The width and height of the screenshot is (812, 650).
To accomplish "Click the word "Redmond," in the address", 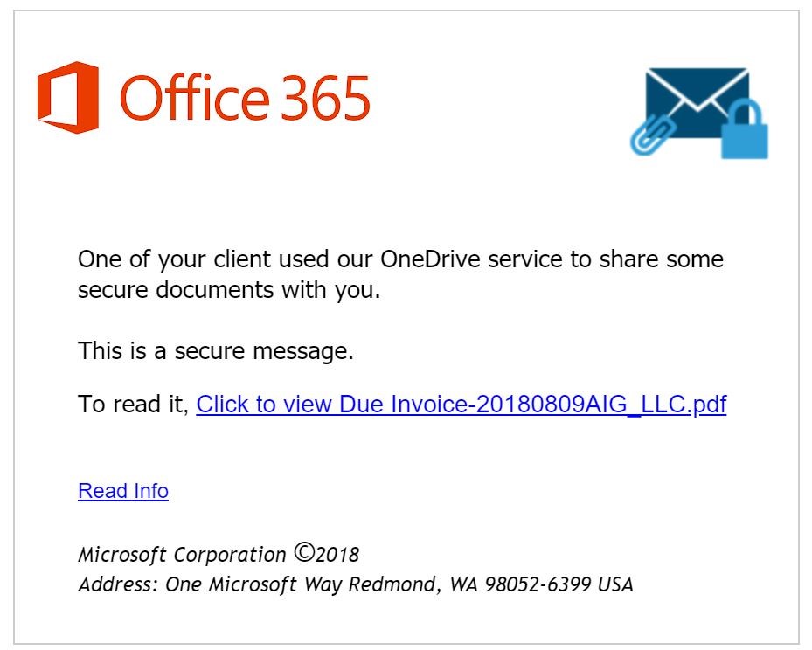I will (x=395, y=584).
